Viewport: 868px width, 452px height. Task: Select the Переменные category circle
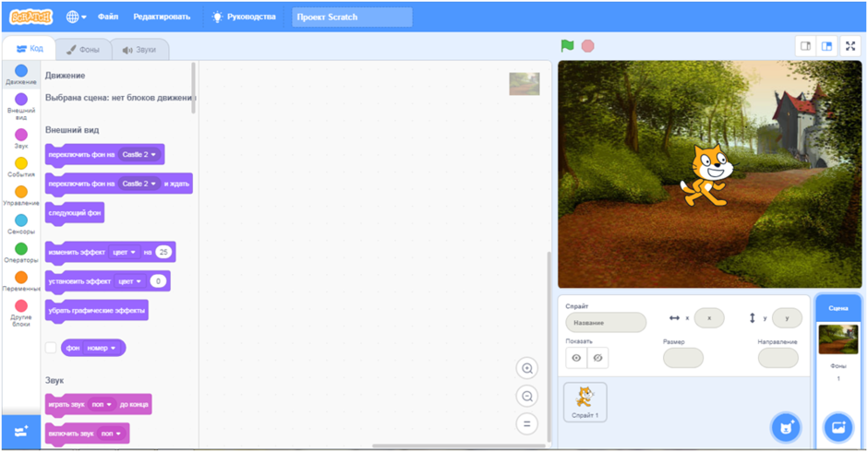point(21,277)
